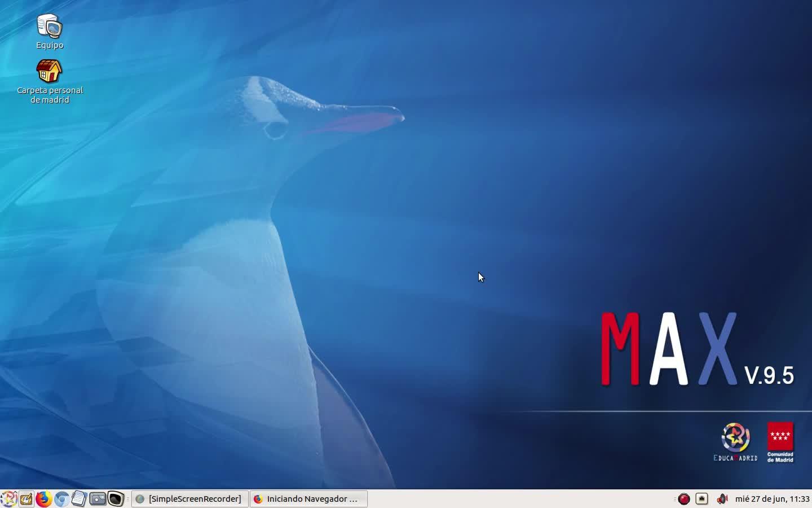Launch the notes editor icon next to the main menu
Image resolution: width=812 pixels, height=508 pixels.
coord(26,499)
